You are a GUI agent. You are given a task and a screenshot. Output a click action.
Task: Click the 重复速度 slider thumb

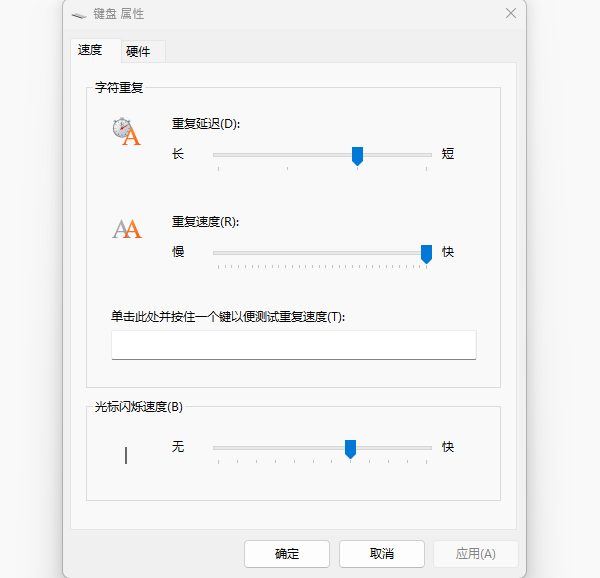coord(426,254)
